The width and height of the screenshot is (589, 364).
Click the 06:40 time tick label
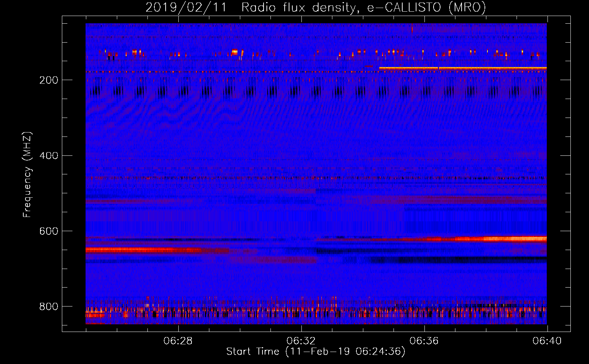(x=547, y=341)
